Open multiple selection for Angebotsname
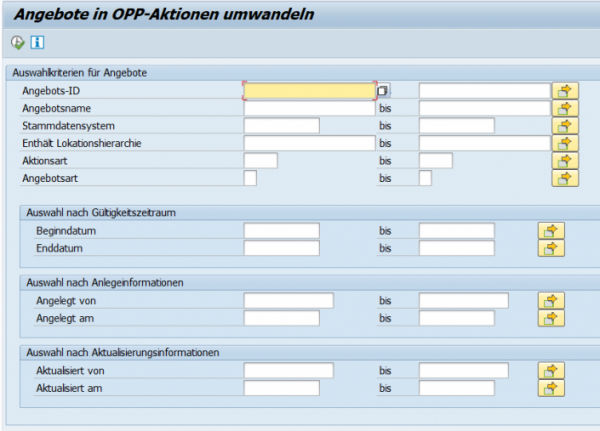The image size is (600, 431). (565, 109)
